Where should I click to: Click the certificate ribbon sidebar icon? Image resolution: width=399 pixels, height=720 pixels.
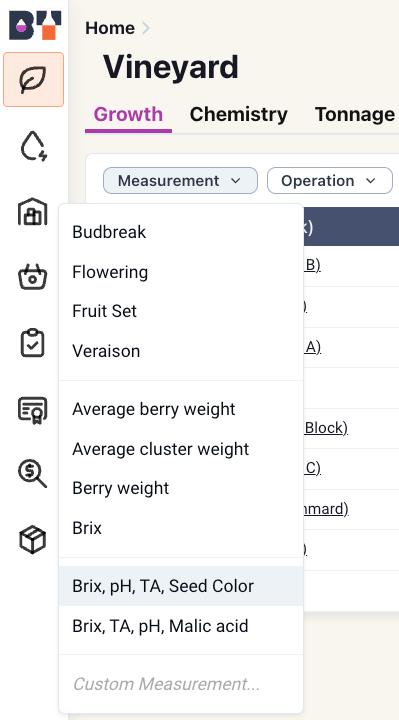pos(33,410)
